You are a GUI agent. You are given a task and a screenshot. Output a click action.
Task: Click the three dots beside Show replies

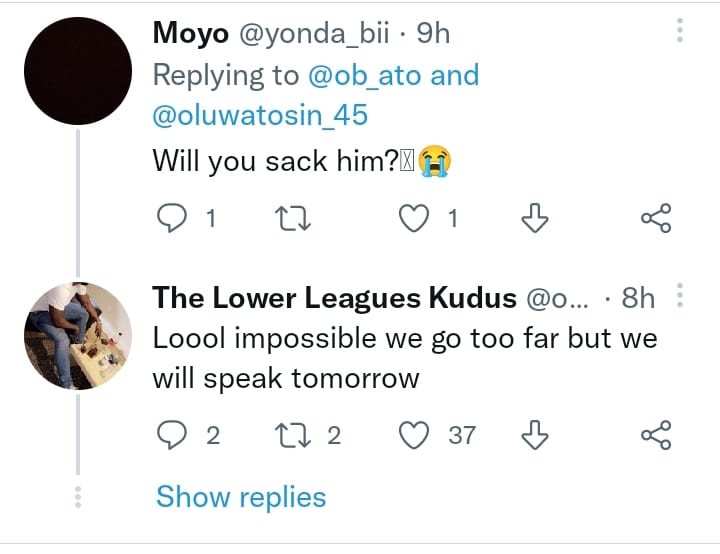(78, 497)
